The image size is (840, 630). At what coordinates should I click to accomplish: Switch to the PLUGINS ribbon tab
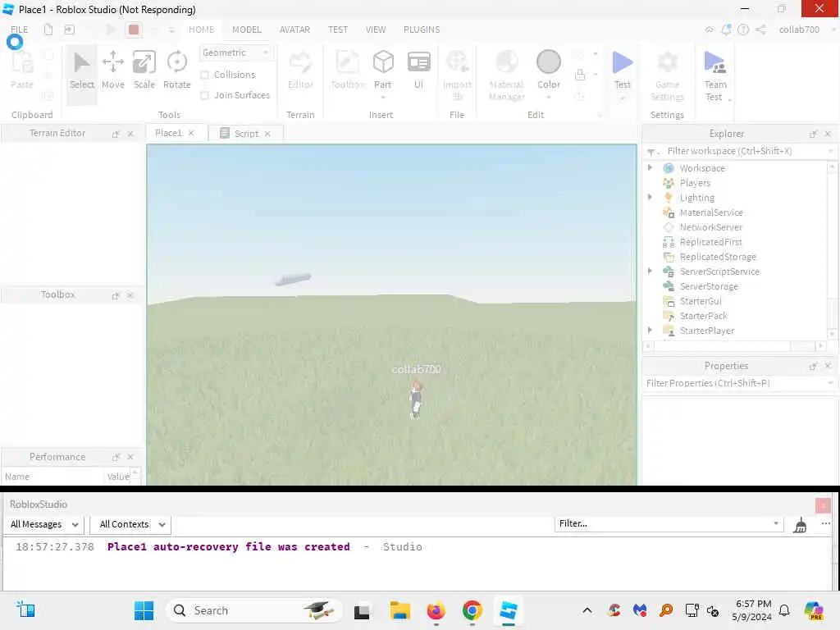(422, 30)
